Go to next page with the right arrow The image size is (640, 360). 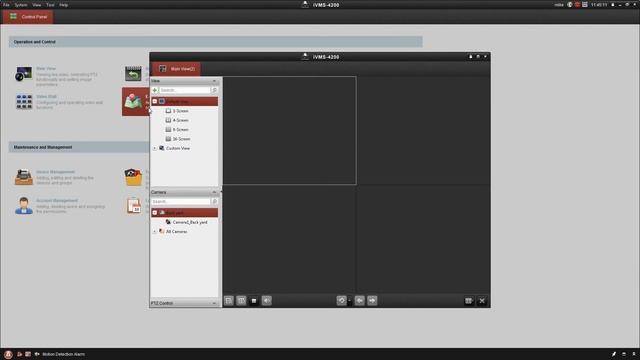[x=372, y=301]
